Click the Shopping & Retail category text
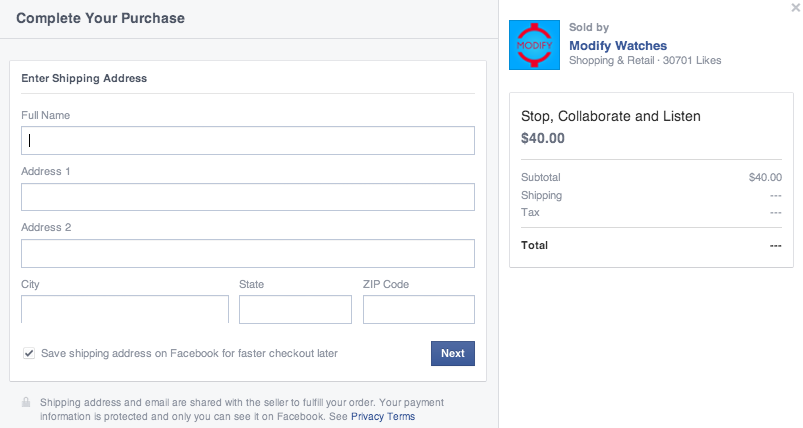The height and width of the screenshot is (428, 803). (611, 60)
